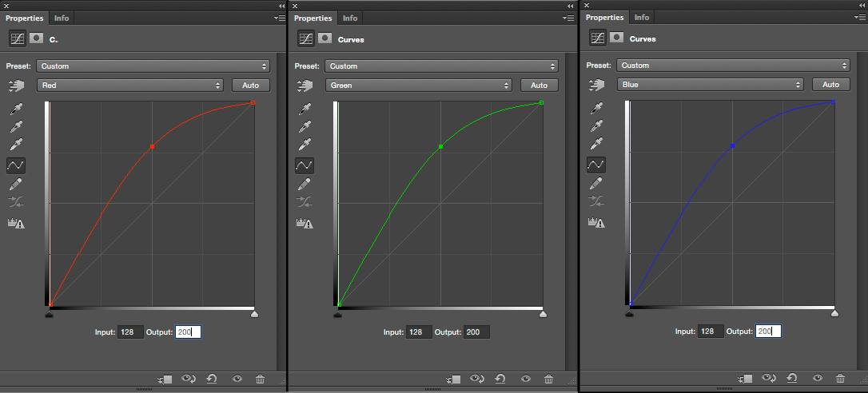Click the histogram warning icon in the Blue panel
868x393 pixels.
tap(596, 223)
